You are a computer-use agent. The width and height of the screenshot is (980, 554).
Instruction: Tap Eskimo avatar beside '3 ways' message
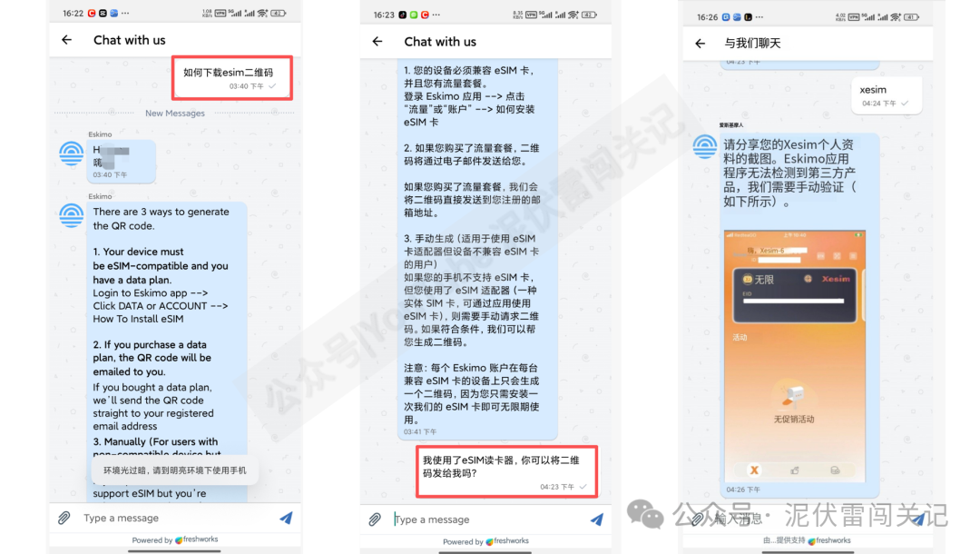72,216
